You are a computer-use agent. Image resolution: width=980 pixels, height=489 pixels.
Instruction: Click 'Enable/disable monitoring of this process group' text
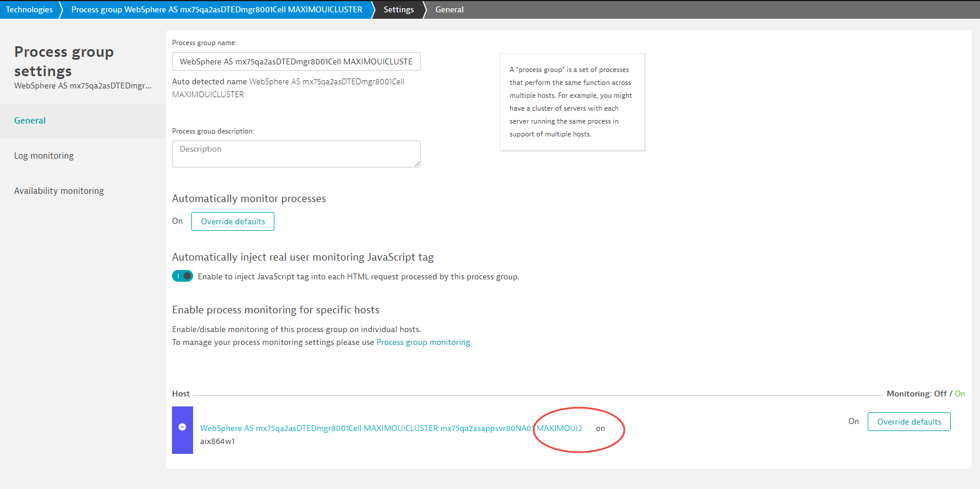297,329
